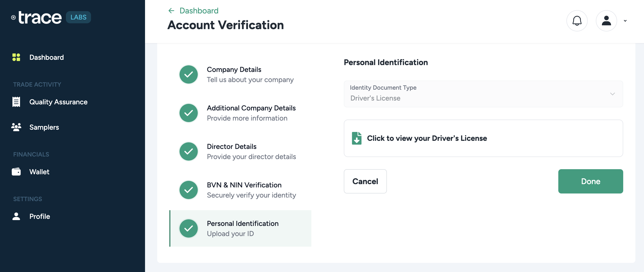Click the notification bell icon
Image resolution: width=644 pixels, height=272 pixels.
(577, 21)
